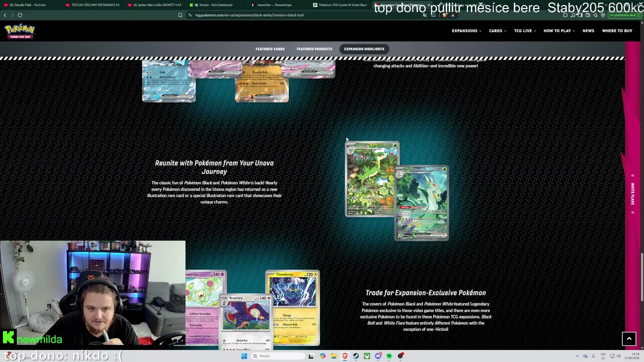Click the Pokémon Trading Card Game logo
The height and width of the screenshot is (362, 644).
[20, 31]
